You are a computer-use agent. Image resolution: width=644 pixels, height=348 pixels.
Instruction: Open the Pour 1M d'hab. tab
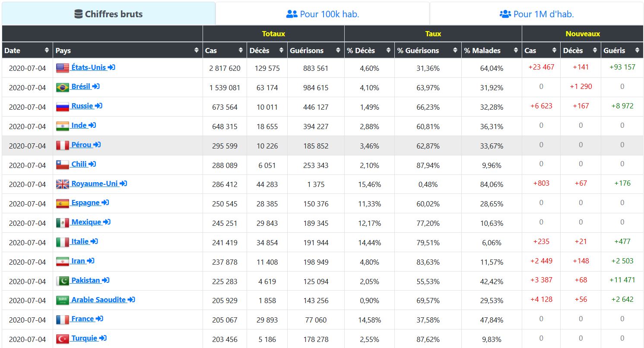click(536, 14)
